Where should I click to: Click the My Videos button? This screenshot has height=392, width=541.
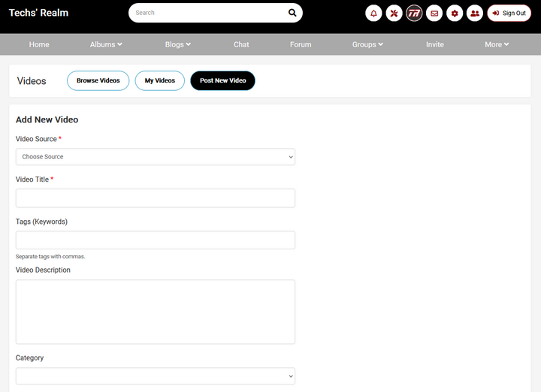(160, 80)
